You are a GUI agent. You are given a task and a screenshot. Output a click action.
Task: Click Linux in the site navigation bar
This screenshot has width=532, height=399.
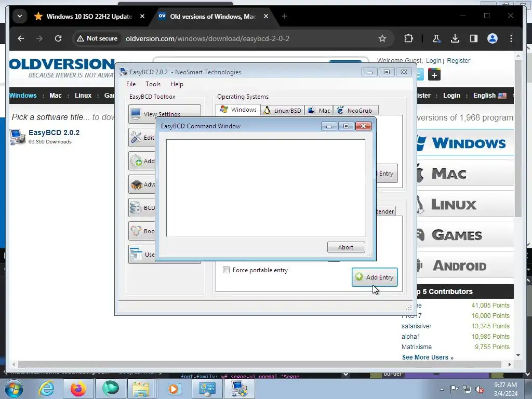tap(83, 96)
